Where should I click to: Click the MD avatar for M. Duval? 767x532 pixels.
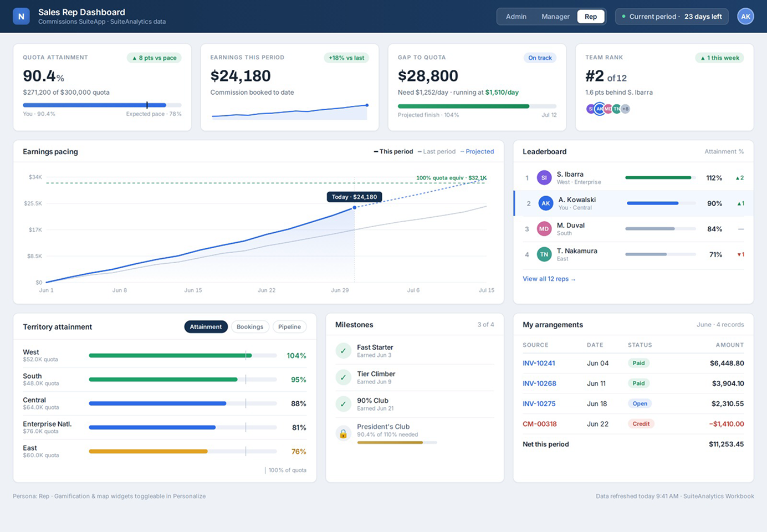pyautogui.click(x=544, y=229)
